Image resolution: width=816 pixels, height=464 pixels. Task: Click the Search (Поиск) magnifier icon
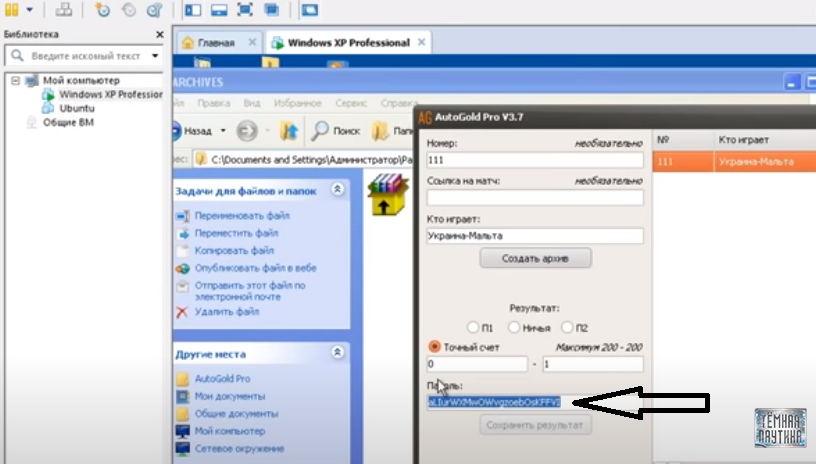[321, 130]
